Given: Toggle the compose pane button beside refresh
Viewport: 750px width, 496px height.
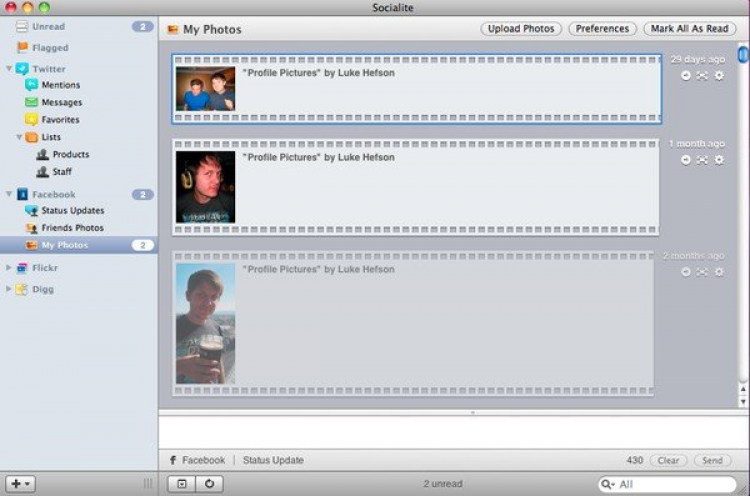Looking at the screenshot, I should (x=182, y=484).
